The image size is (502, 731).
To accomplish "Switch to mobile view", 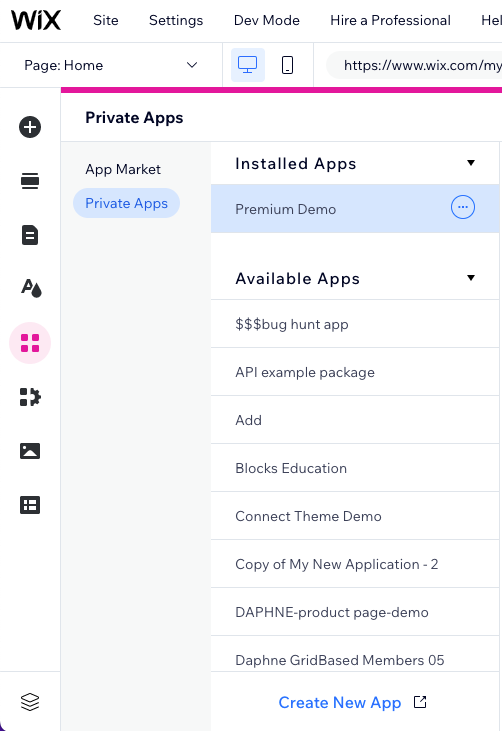I will [x=288, y=65].
